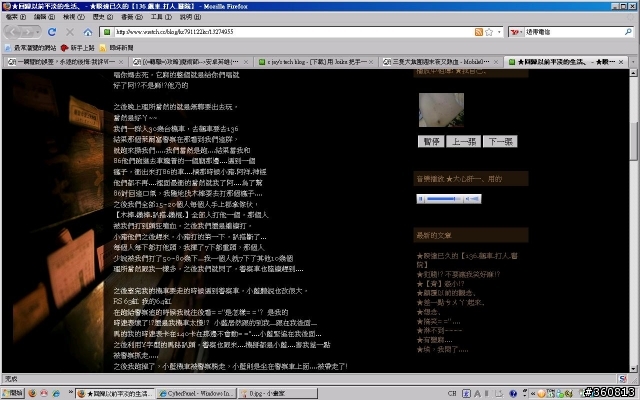Click the stop loading X icon

click(70, 32)
